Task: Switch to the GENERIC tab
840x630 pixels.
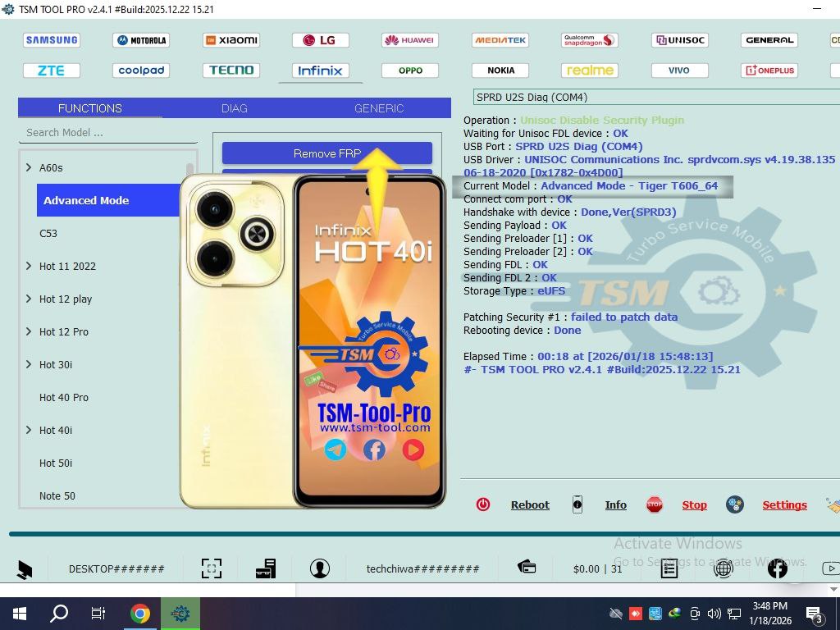Action: pos(379,108)
